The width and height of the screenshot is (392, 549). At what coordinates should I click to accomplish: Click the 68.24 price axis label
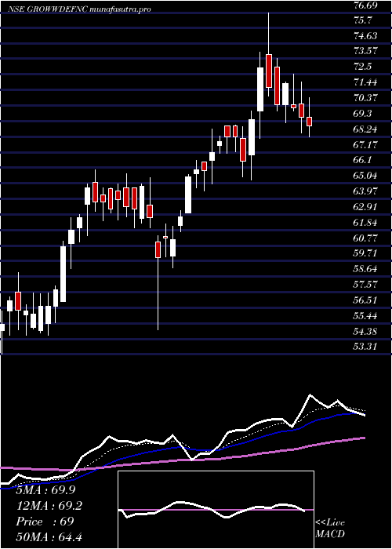(366, 129)
